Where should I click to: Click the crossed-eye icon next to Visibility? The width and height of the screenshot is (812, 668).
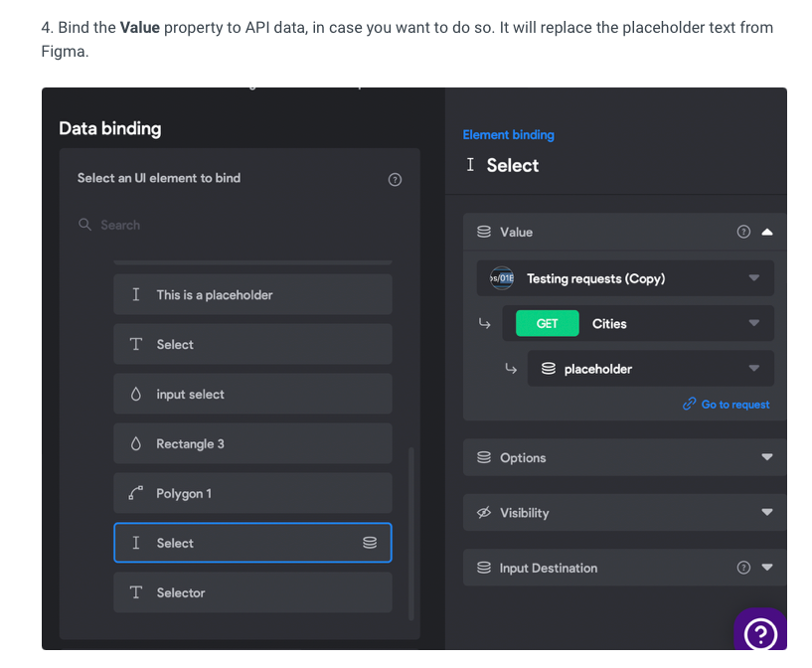pos(484,513)
